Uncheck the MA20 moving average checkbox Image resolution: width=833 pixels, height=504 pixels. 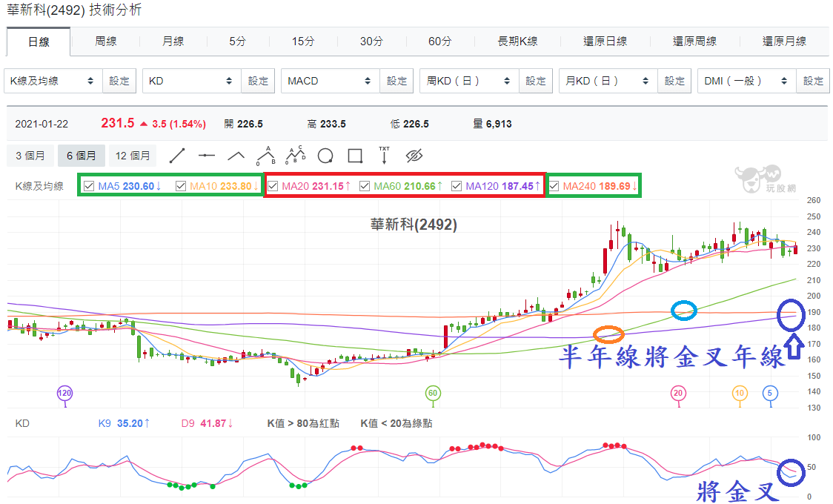pyautogui.click(x=273, y=186)
